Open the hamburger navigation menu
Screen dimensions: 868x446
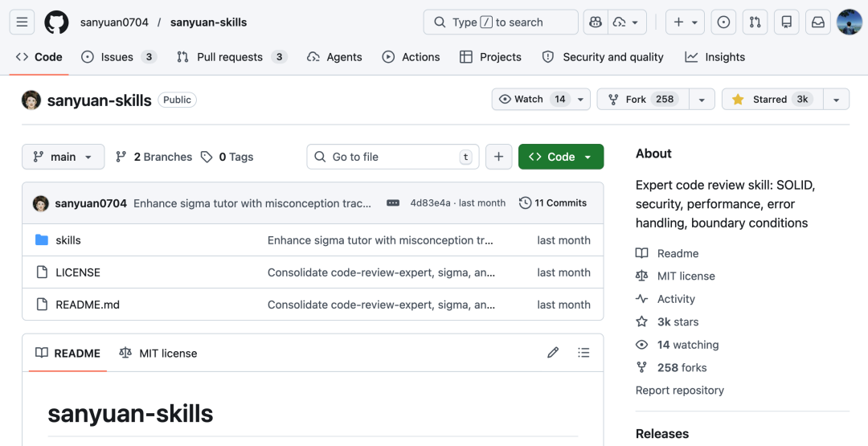click(x=23, y=23)
